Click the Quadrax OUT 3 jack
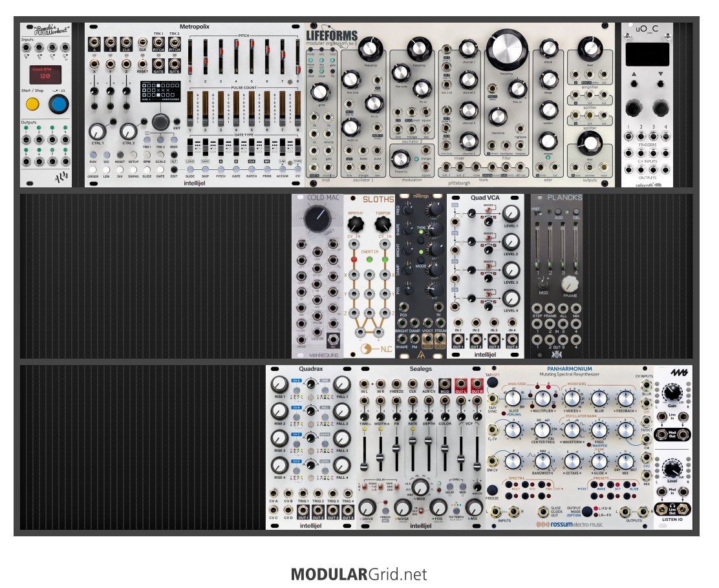The image size is (719, 588). tap(333, 510)
